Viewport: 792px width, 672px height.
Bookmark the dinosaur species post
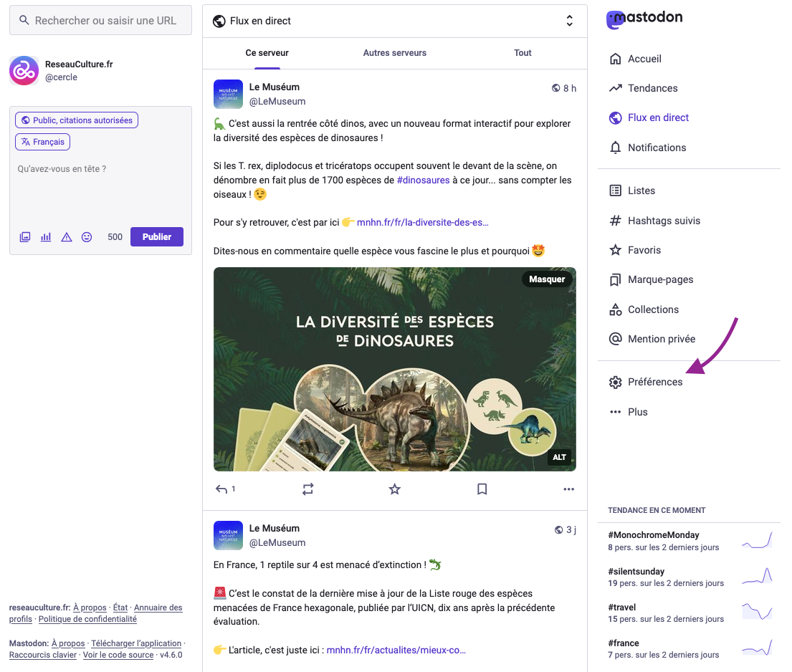[x=482, y=489]
